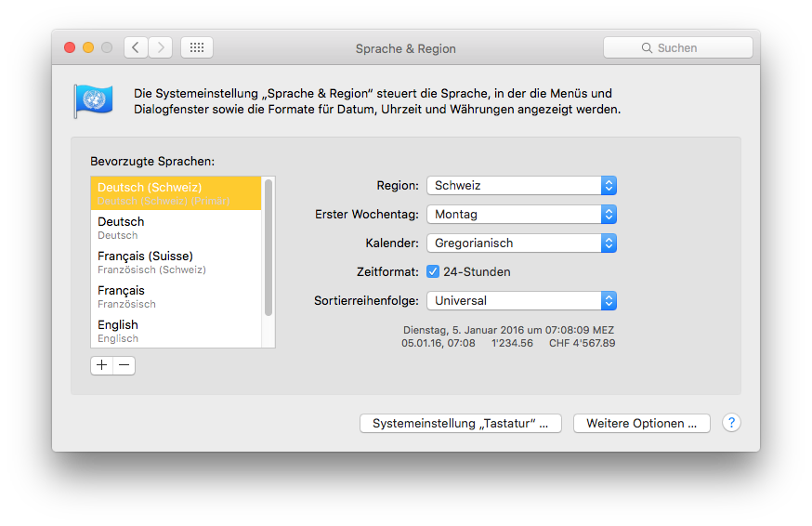The image size is (812, 526).
Task: Click the magnifying glass search icon
Action: [x=647, y=47]
